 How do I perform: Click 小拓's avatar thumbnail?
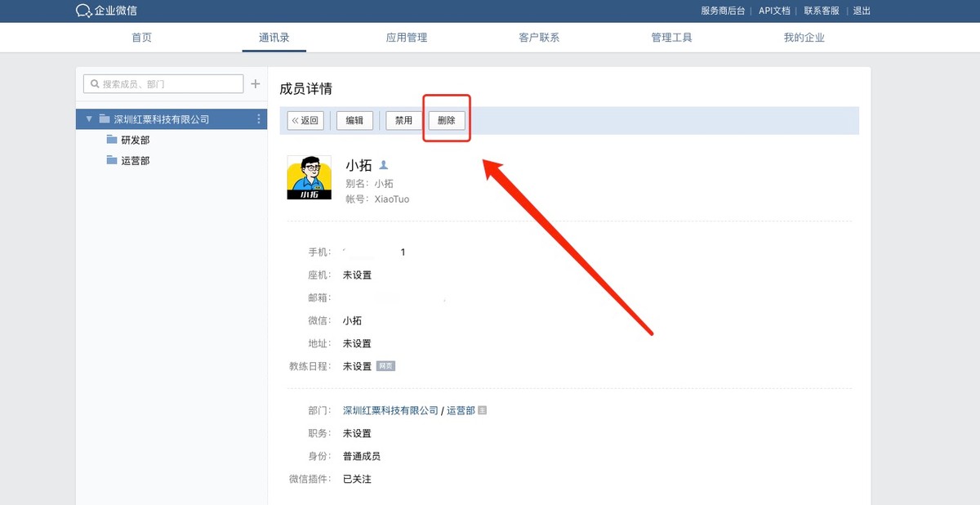(309, 178)
